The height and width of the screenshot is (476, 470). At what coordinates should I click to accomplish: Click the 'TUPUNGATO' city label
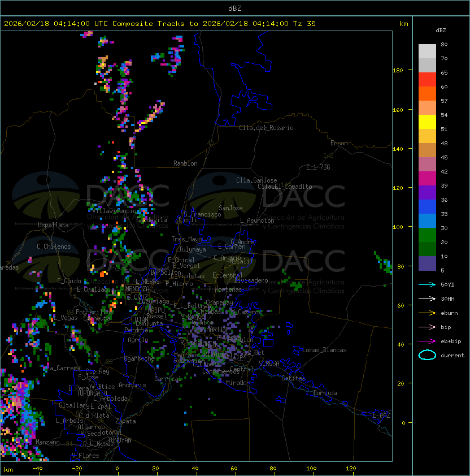click(92, 393)
